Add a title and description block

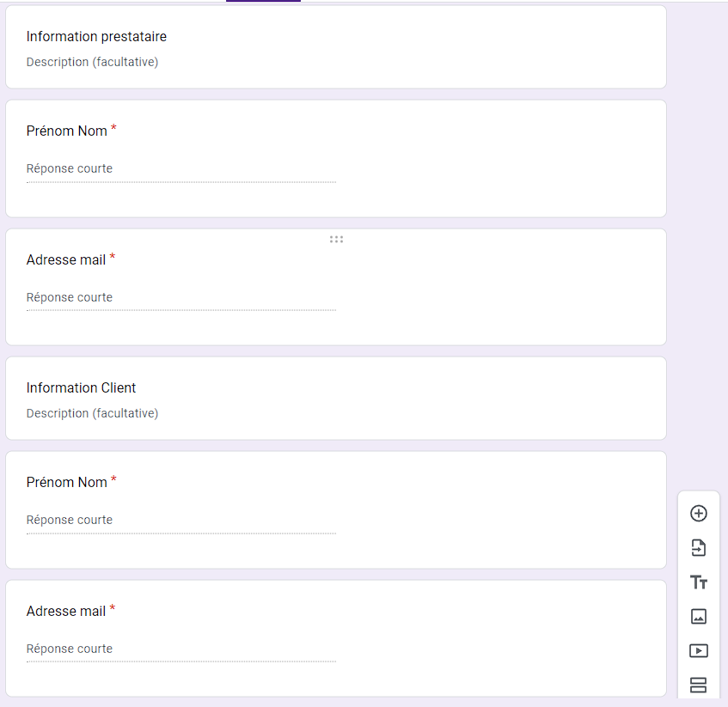click(x=699, y=582)
